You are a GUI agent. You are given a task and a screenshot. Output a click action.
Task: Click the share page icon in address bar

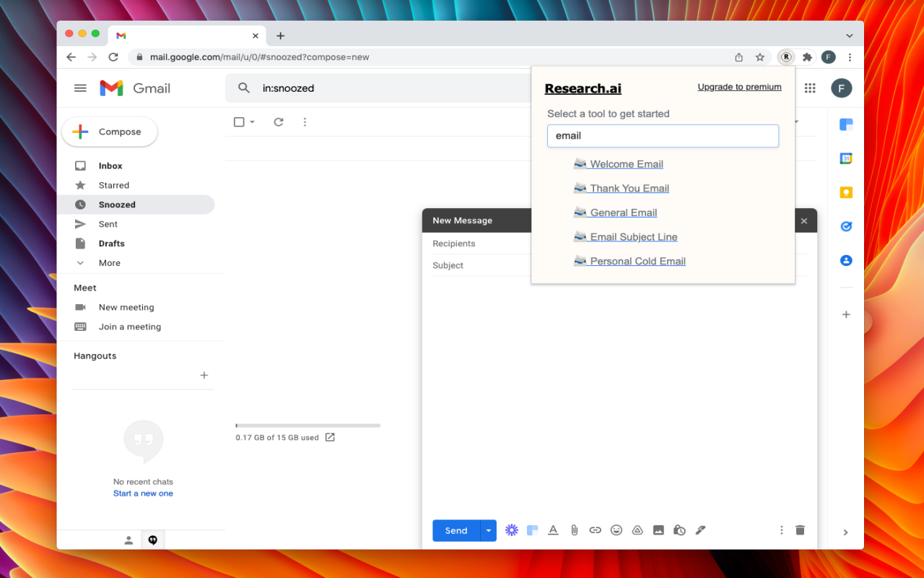pos(738,57)
